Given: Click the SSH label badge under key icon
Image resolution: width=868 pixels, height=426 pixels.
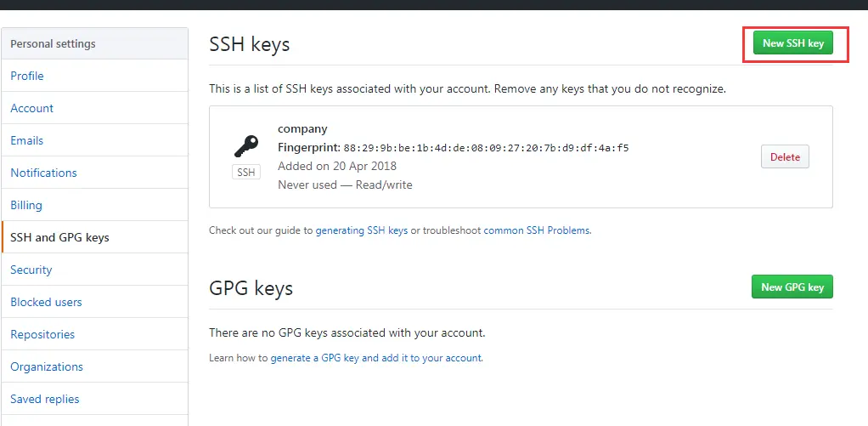Looking at the screenshot, I should [245, 172].
